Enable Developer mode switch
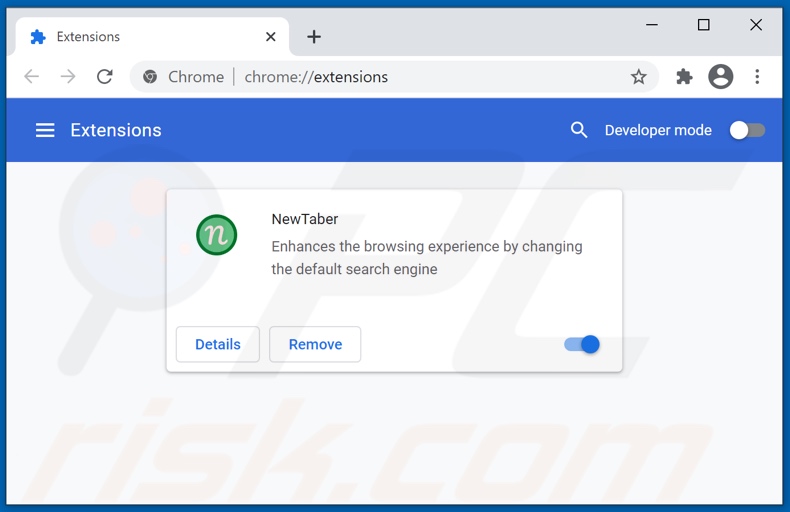 click(747, 131)
